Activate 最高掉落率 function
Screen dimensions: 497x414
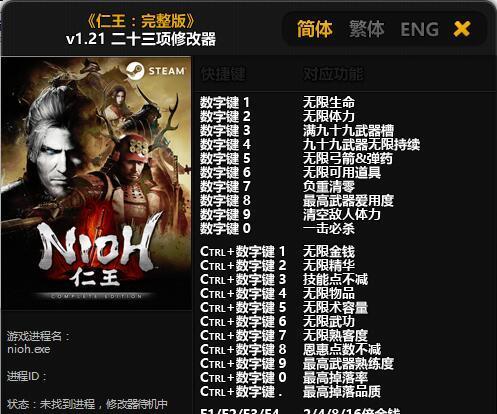tap(335, 378)
